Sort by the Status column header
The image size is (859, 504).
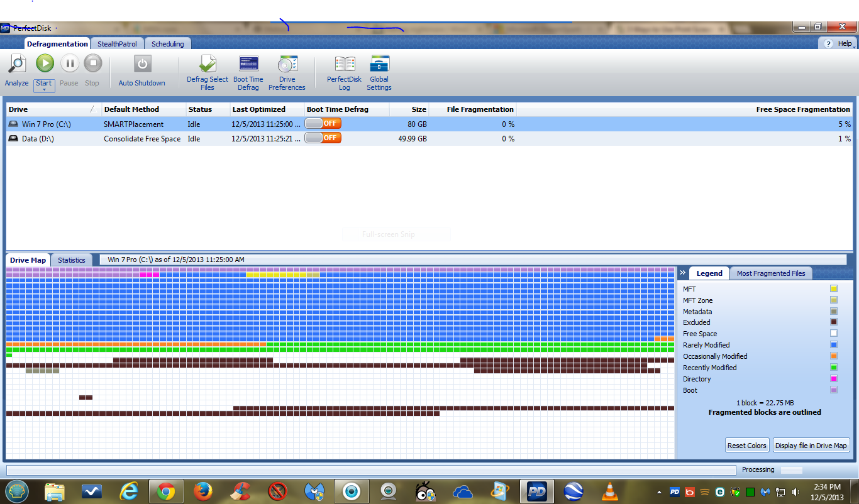(x=208, y=109)
